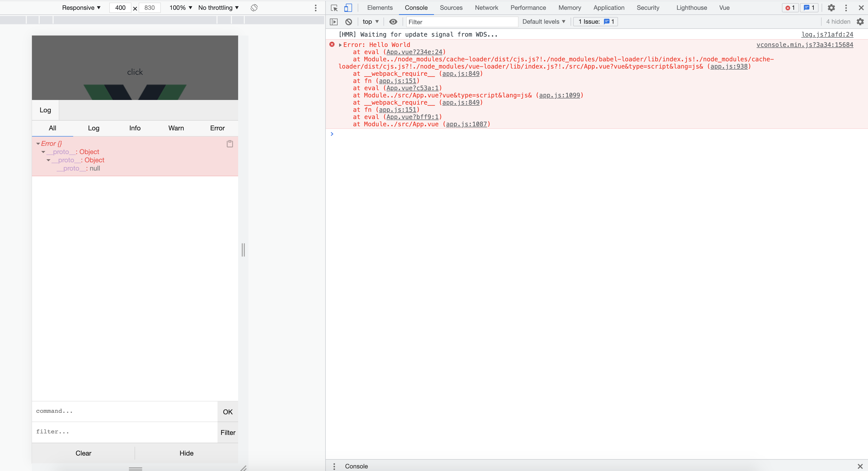This screenshot has width=868, height=471.
Task: Toggle the device emulation toolbar
Action: coord(348,7)
